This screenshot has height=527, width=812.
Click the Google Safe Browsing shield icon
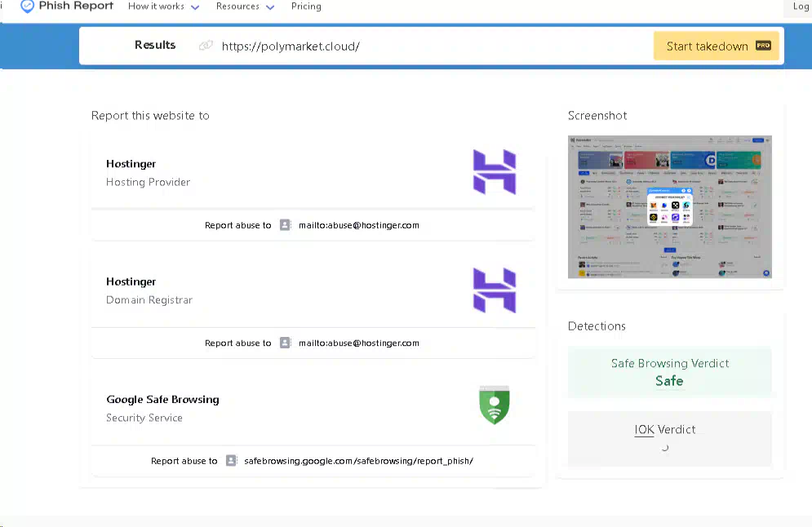click(x=495, y=405)
